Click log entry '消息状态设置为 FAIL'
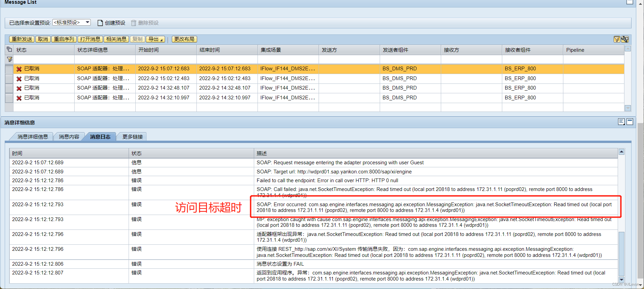The image size is (644, 289). click(280, 264)
